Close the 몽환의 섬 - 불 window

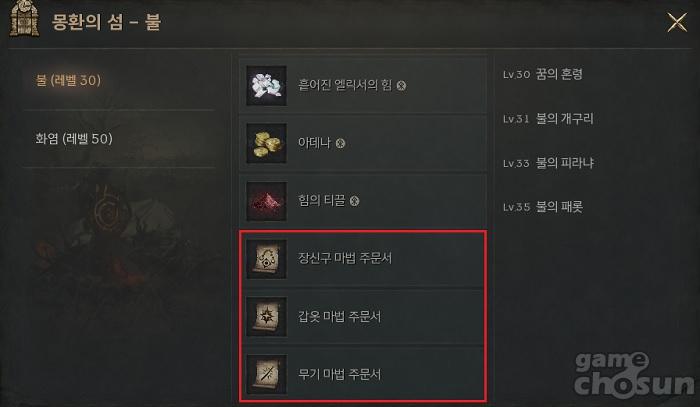pos(677,22)
